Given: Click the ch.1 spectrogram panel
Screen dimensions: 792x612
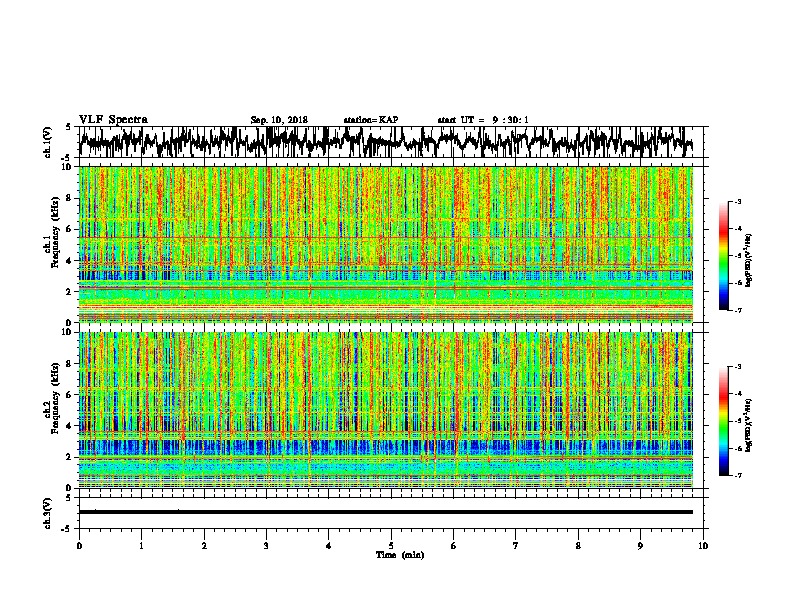Looking at the screenshot, I should (386, 244).
